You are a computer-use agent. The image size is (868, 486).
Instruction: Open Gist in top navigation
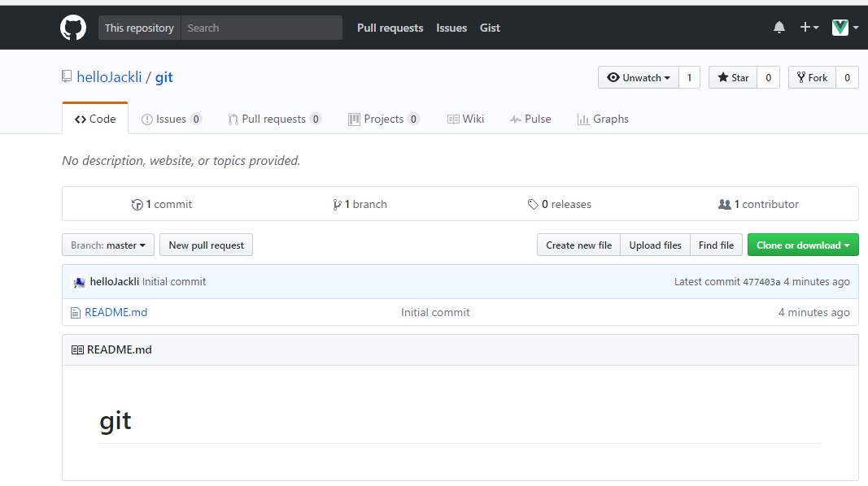490,28
